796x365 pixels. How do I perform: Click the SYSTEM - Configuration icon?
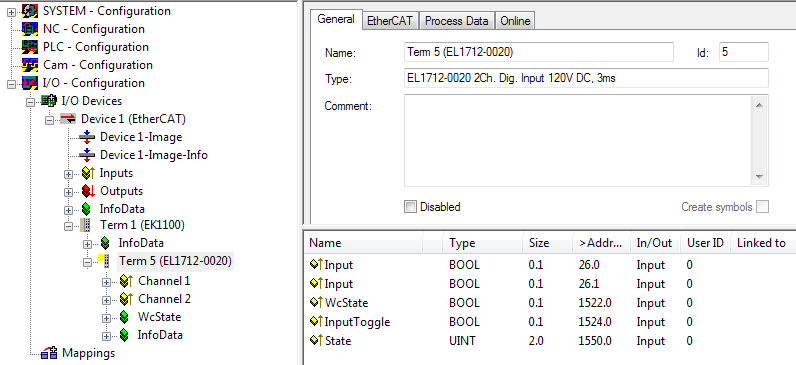[x=30, y=11]
